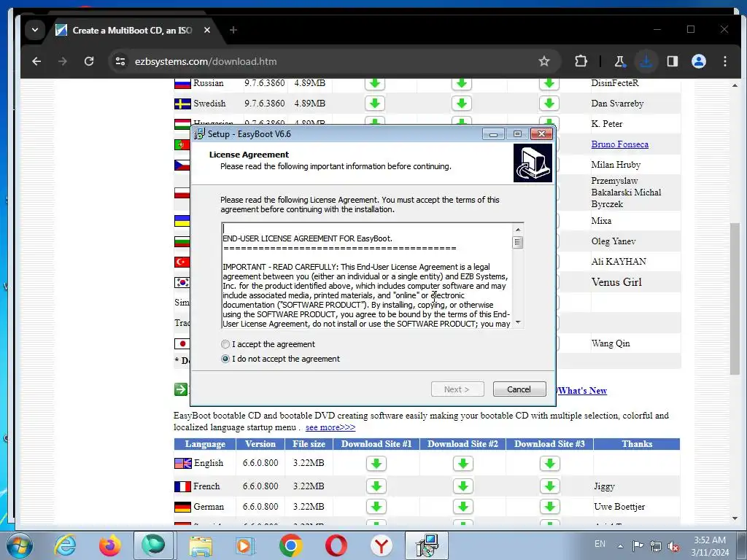Click the Thanks column header
The width and height of the screenshot is (747, 560).
point(636,444)
